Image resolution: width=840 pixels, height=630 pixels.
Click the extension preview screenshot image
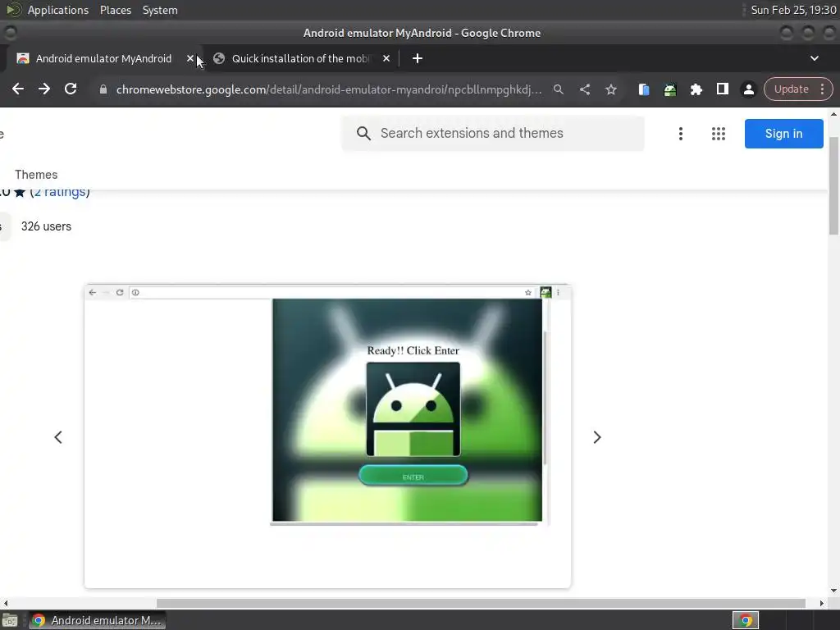[x=327, y=436]
